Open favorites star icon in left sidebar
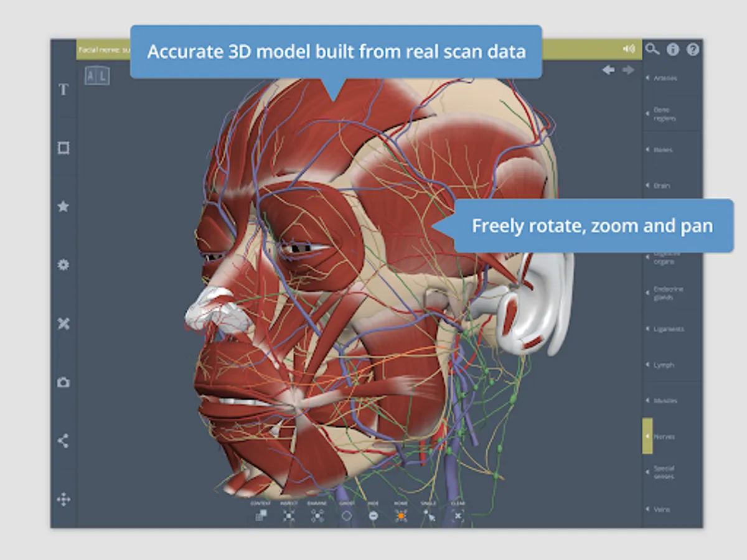747x560 pixels. 63,207
